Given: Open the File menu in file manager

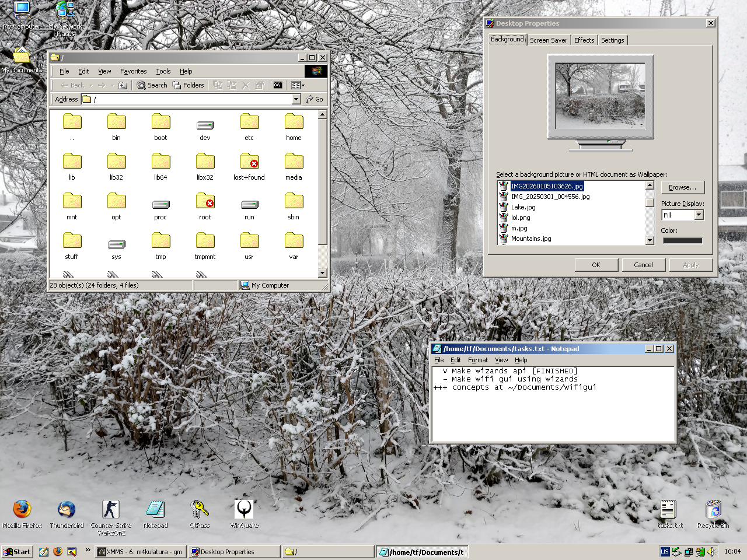Looking at the screenshot, I should pos(64,71).
